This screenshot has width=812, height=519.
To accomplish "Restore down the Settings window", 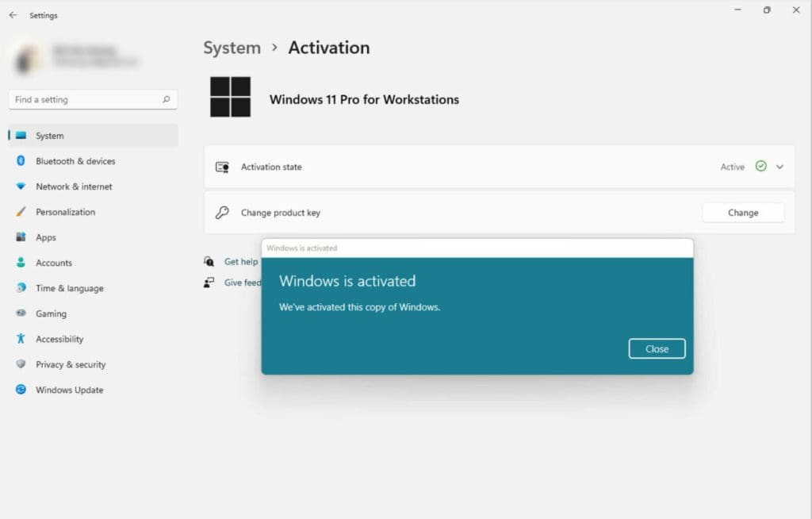I will point(767,10).
